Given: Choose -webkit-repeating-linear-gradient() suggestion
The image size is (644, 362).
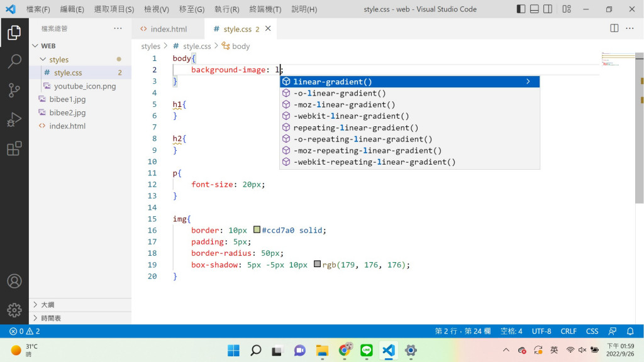Looking at the screenshot, I should [409, 162].
